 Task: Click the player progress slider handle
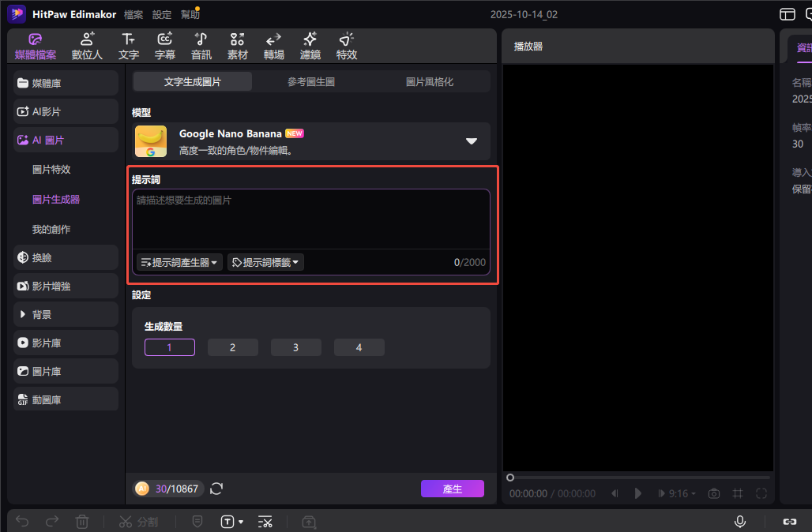(x=510, y=478)
